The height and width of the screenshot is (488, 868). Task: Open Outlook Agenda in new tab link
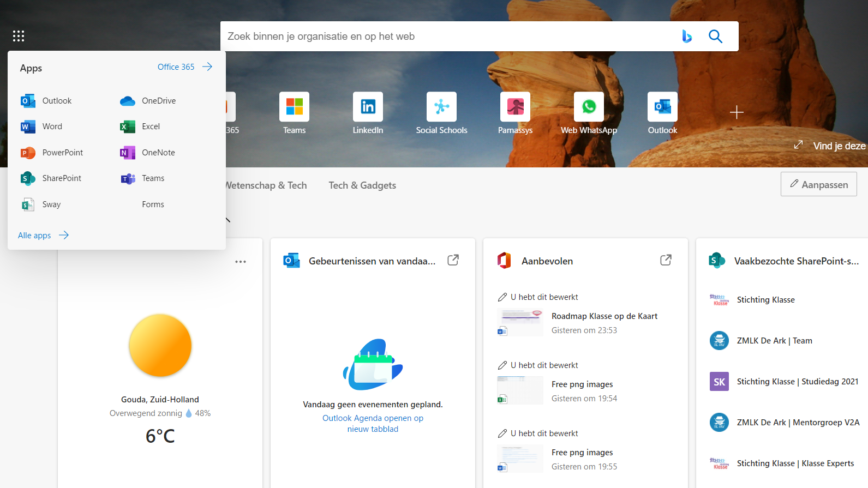(373, 424)
